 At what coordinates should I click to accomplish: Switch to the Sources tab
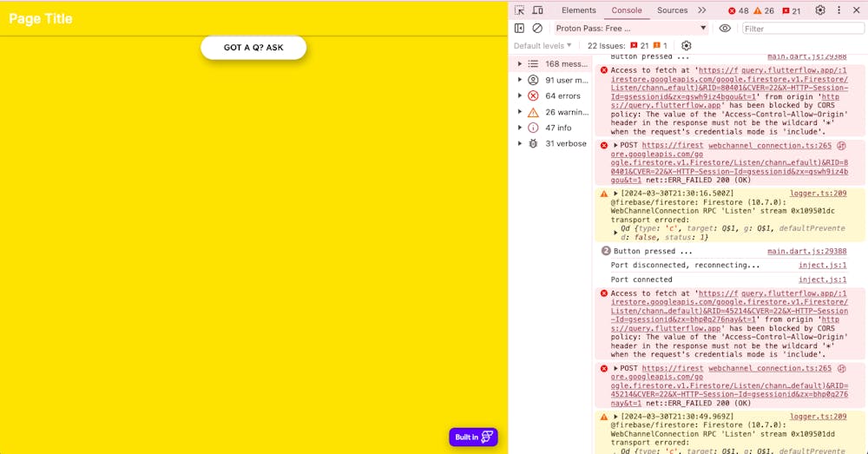[x=672, y=10]
